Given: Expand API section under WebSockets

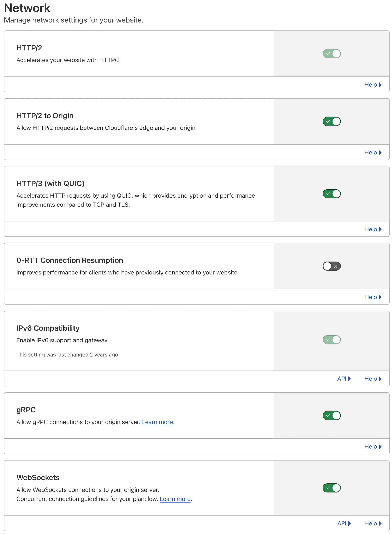Looking at the screenshot, I should coord(344,523).
